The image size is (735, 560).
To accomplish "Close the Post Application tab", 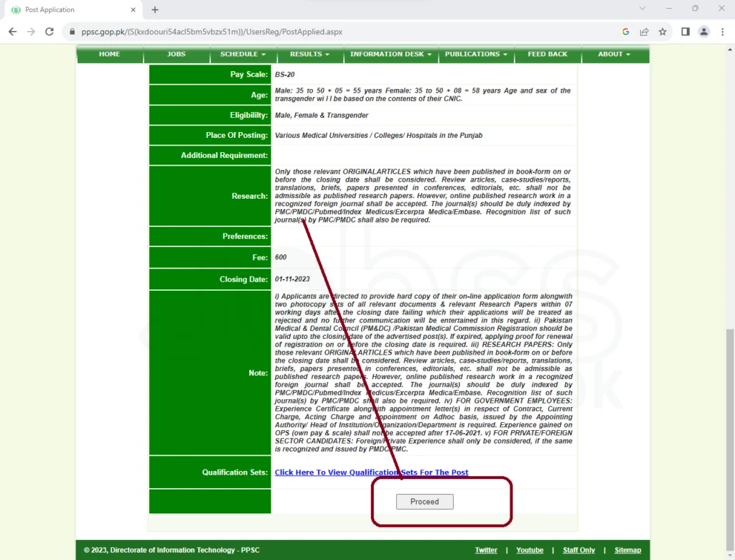I will tap(133, 9).
